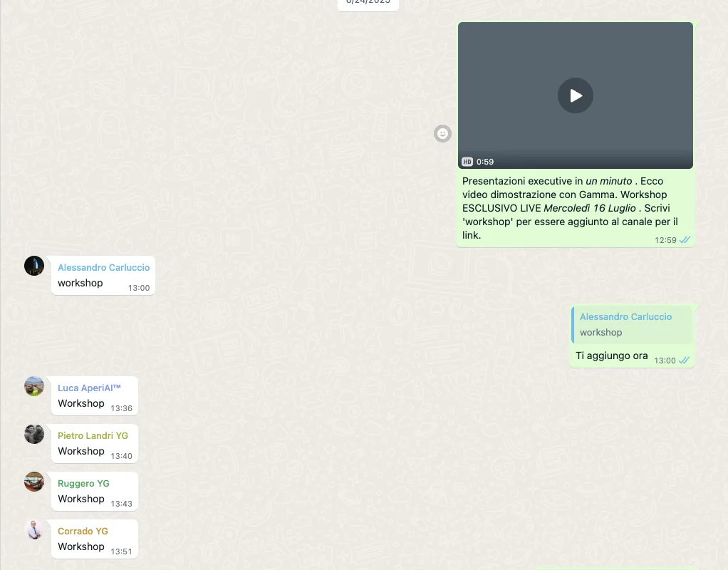Select 'Workshop' message sent at 13:51
The image size is (728, 570).
coord(81,547)
